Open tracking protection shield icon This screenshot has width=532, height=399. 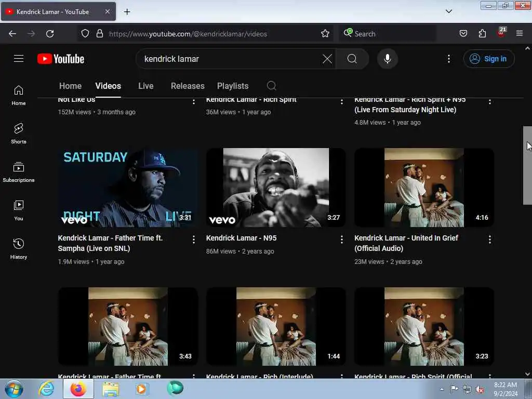85,33
